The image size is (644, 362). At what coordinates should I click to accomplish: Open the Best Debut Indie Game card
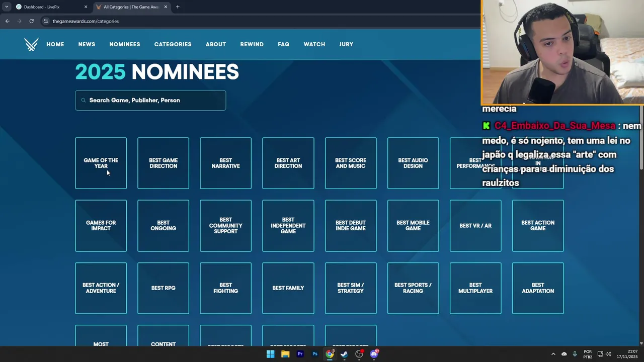(351, 226)
